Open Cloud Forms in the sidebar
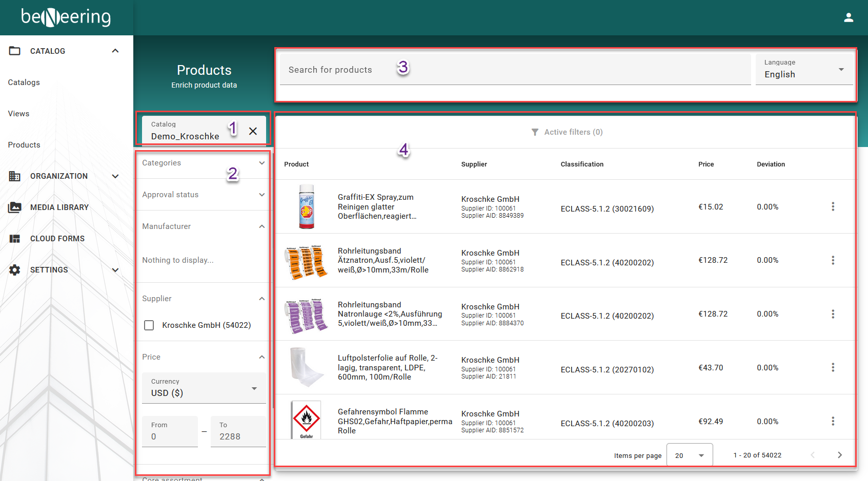This screenshot has height=481, width=868. pos(57,239)
